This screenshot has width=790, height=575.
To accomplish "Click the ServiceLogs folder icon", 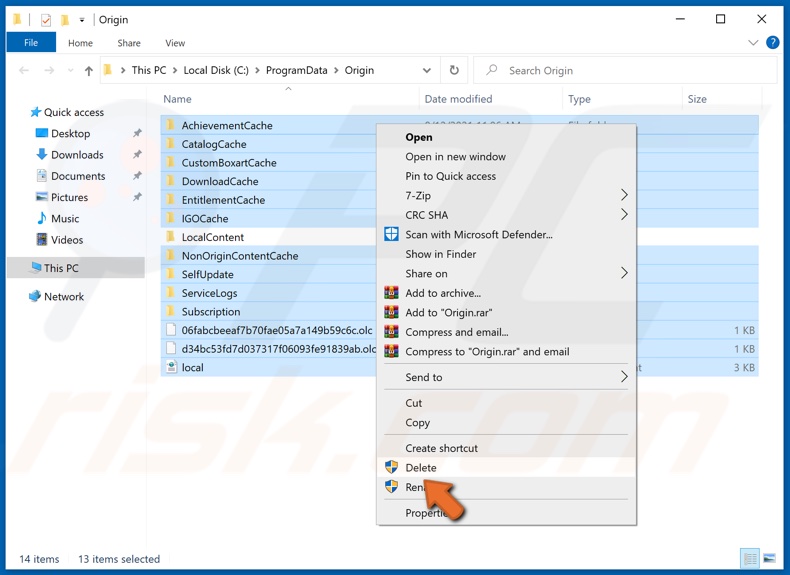I will [x=171, y=292].
